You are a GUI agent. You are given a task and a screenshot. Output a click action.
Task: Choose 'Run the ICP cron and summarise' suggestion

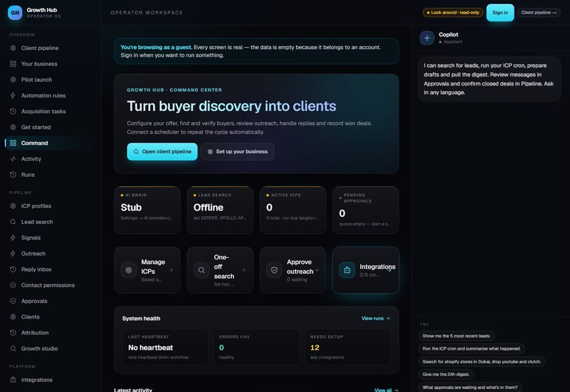tap(471, 348)
